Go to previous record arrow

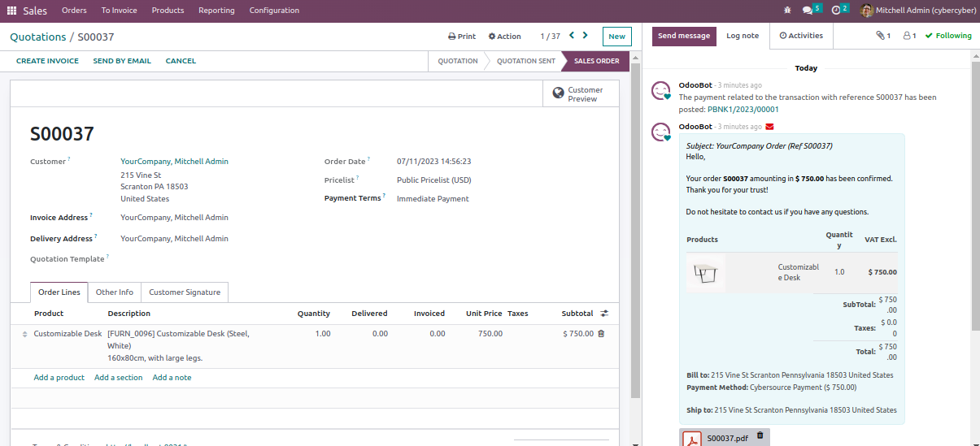pos(572,36)
